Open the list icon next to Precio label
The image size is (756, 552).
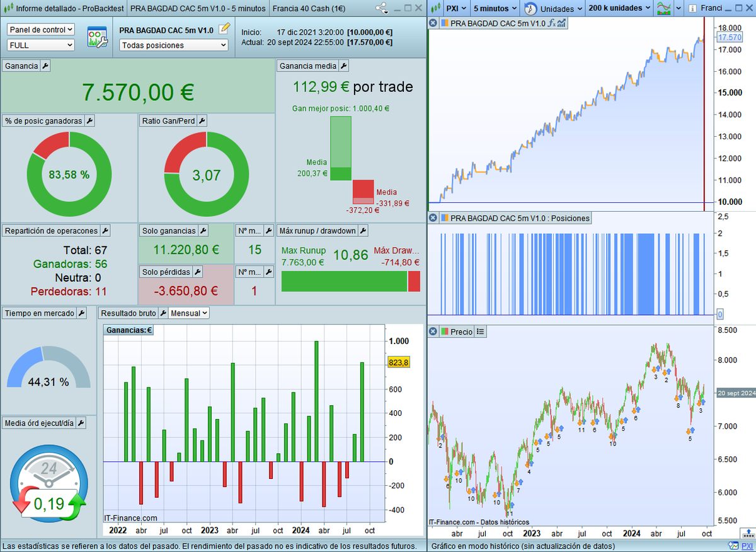point(481,331)
